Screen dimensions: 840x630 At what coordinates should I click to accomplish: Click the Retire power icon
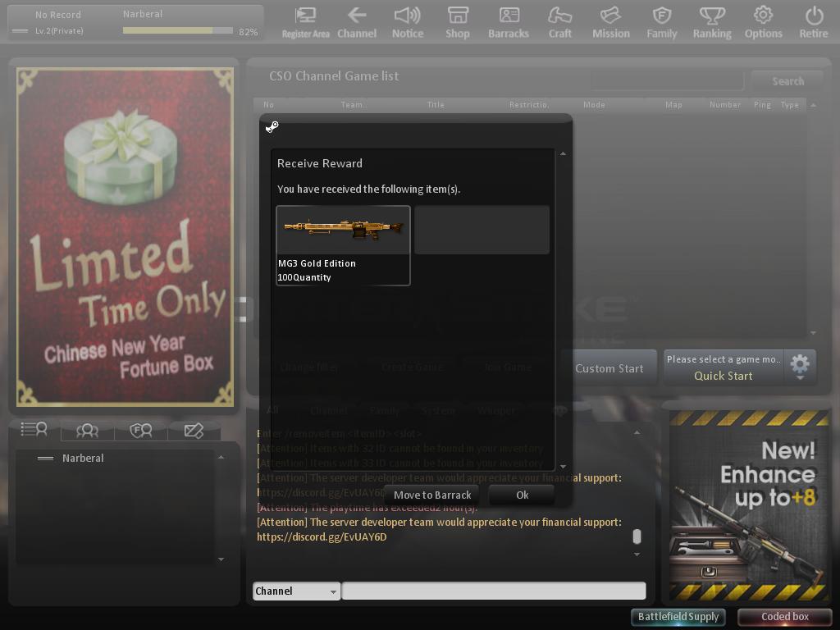[x=814, y=22]
